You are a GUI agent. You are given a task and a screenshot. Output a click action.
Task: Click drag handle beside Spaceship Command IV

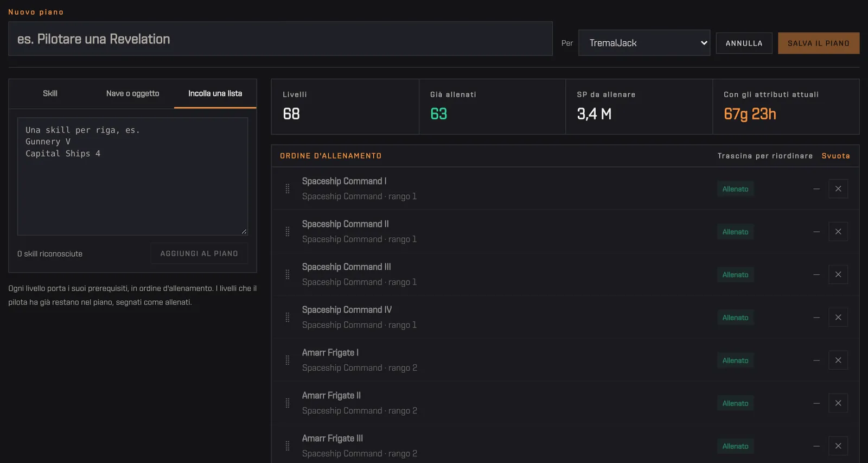(x=288, y=318)
